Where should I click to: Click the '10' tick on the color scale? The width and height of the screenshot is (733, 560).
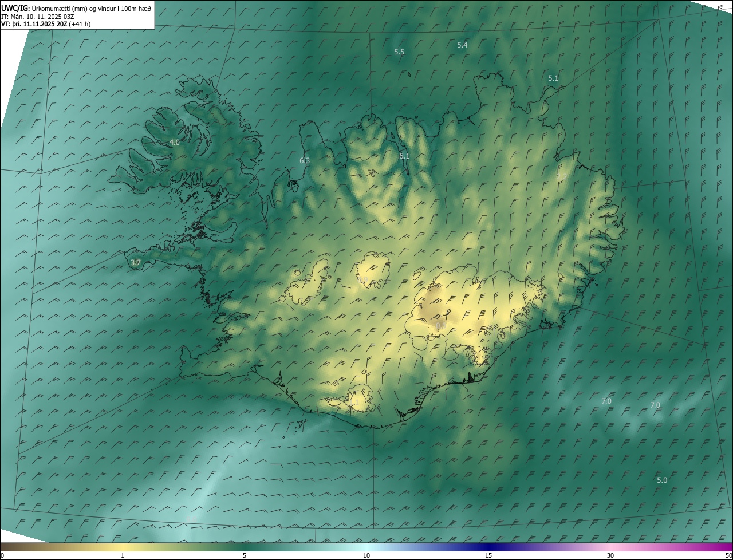point(366,555)
